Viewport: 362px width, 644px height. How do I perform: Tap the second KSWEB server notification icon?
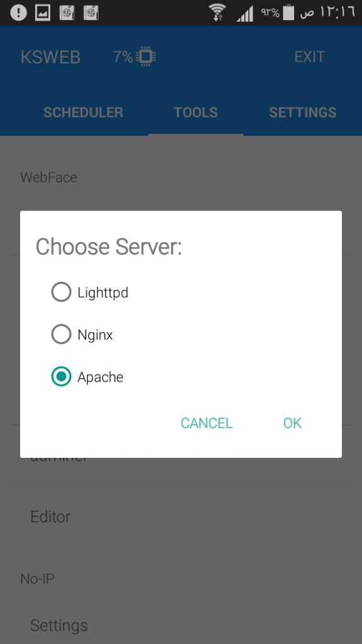[x=91, y=13]
